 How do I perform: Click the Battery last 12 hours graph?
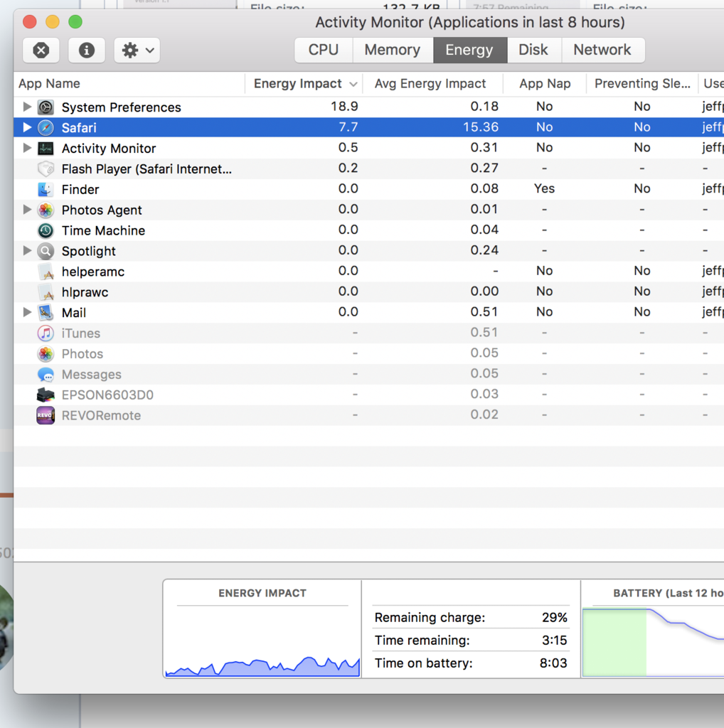[653, 642]
